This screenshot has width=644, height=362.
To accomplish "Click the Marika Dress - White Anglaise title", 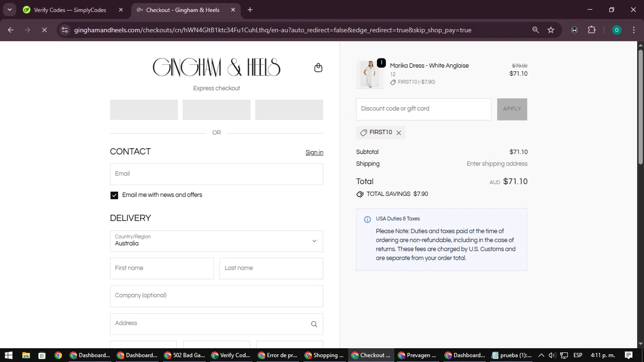I will (429, 66).
